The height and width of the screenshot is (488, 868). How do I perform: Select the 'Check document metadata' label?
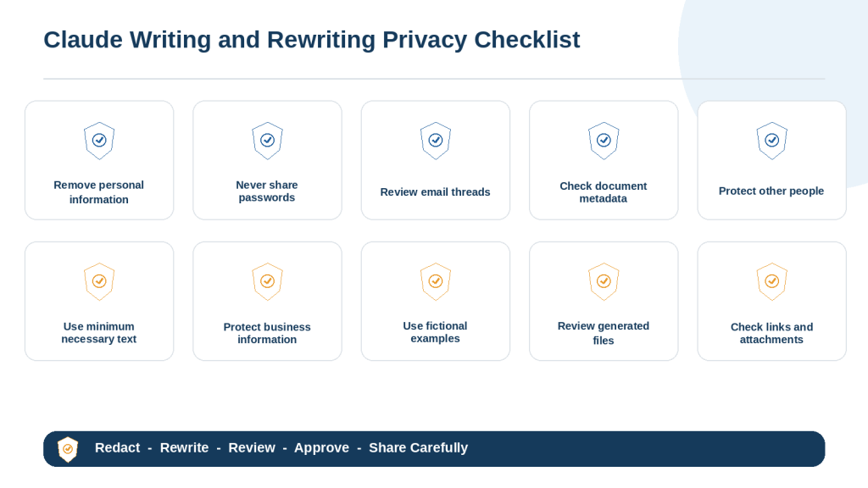pos(604,192)
